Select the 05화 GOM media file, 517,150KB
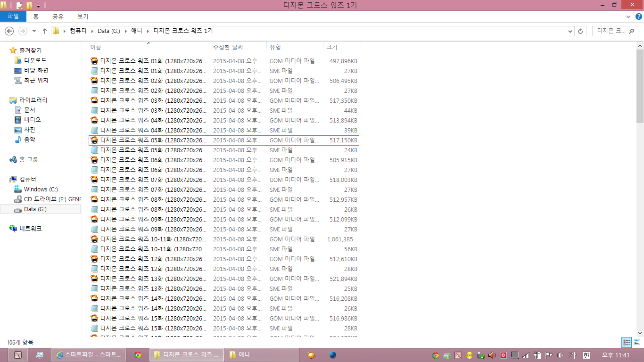The width and height of the screenshot is (644, 362). point(224,140)
